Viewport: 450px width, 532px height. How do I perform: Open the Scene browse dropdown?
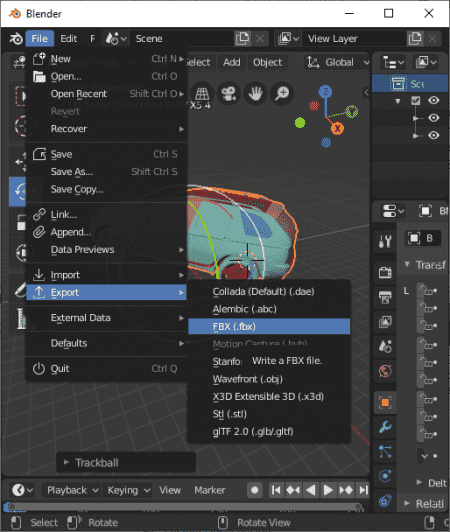click(x=116, y=39)
